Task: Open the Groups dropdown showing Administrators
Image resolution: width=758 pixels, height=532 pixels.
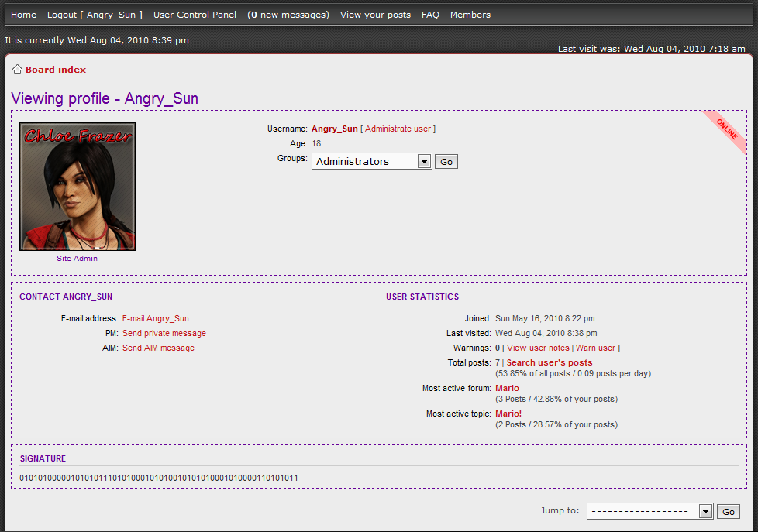Action: point(371,162)
